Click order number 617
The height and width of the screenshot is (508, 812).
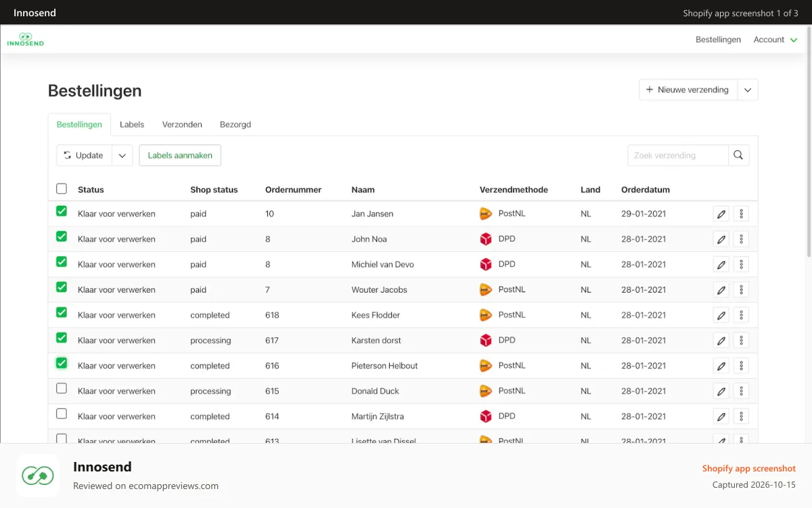[x=272, y=341]
